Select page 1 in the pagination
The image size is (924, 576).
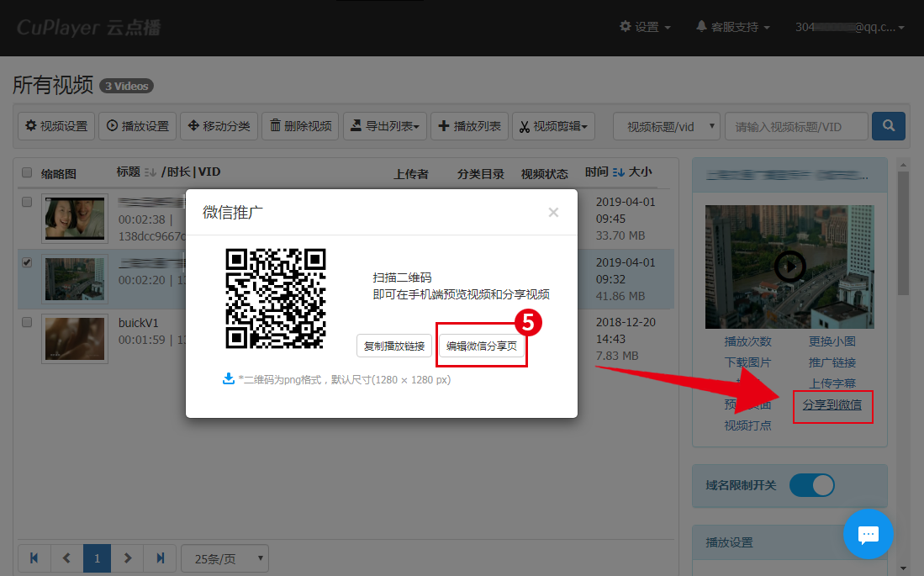coord(98,558)
